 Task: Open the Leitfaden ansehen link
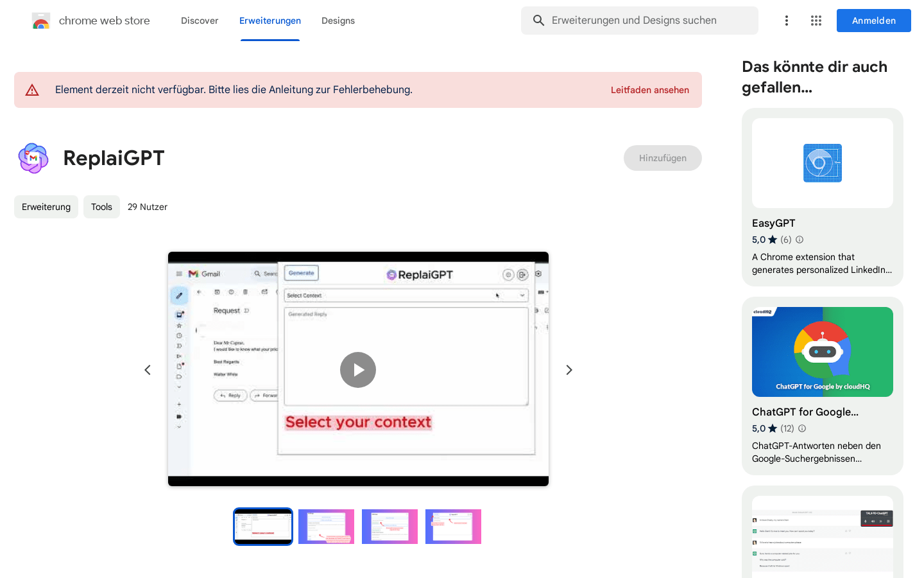click(x=649, y=90)
